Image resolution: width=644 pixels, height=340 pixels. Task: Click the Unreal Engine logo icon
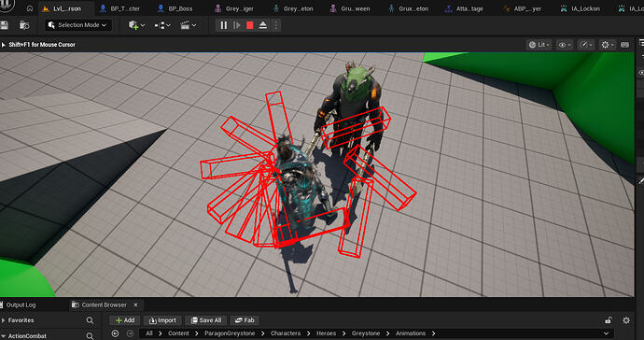point(7,5)
